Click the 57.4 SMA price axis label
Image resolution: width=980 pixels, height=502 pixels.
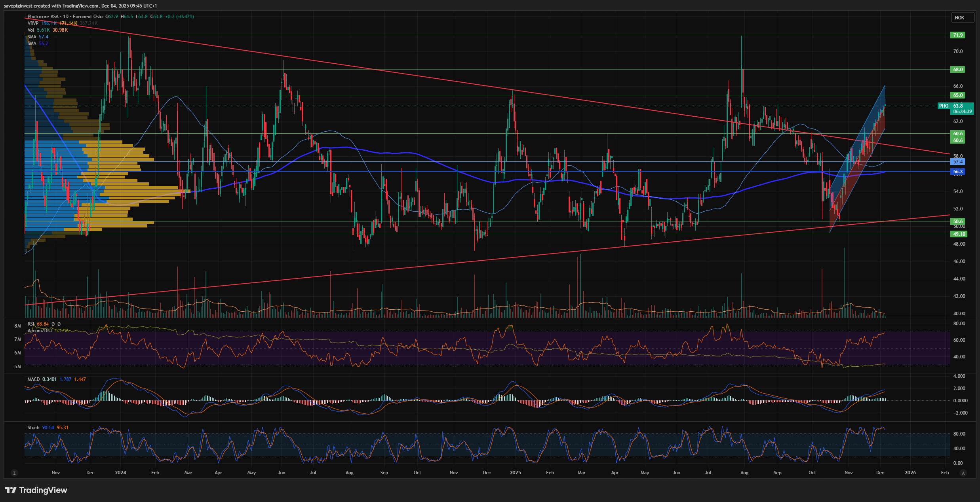coord(958,162)
